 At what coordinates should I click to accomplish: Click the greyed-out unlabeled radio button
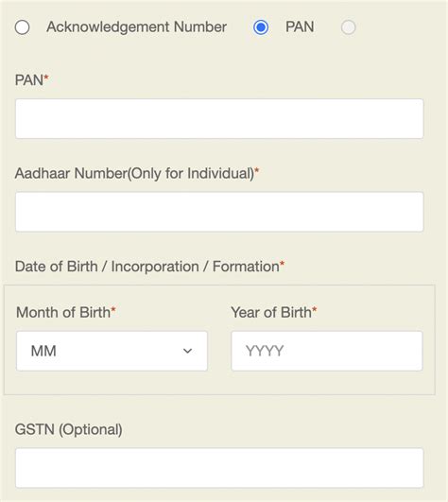click(x=348, y=27)
